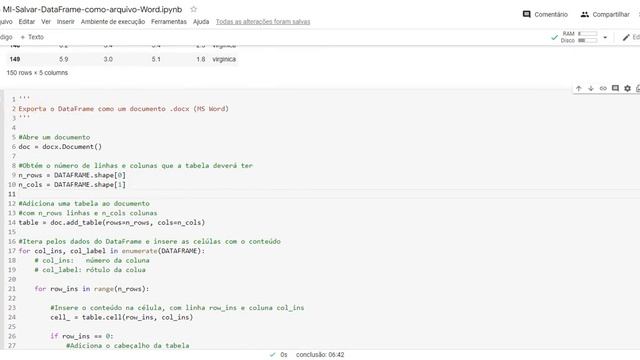
Task: Click the 'table = doc.add_table' line
Action: coord(111,222)
